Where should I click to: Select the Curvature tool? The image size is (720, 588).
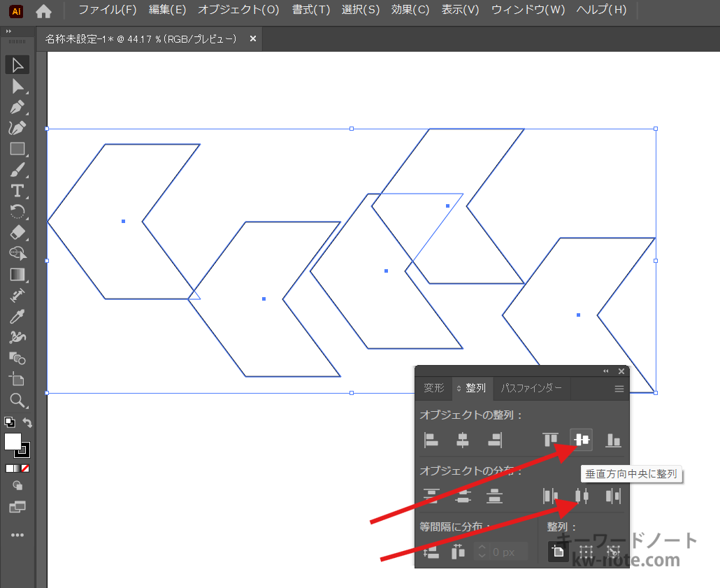(17, 128)
